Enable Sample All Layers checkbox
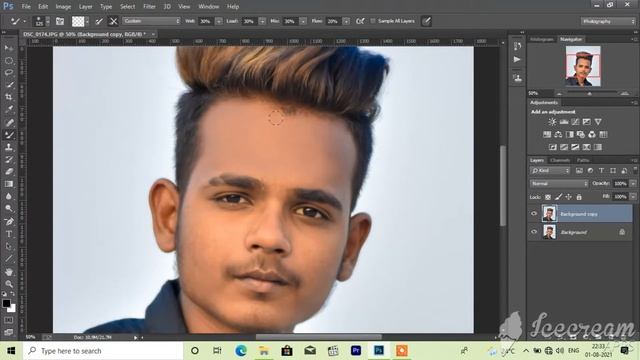This screenshot has height=360, width=640. [373, 21]
